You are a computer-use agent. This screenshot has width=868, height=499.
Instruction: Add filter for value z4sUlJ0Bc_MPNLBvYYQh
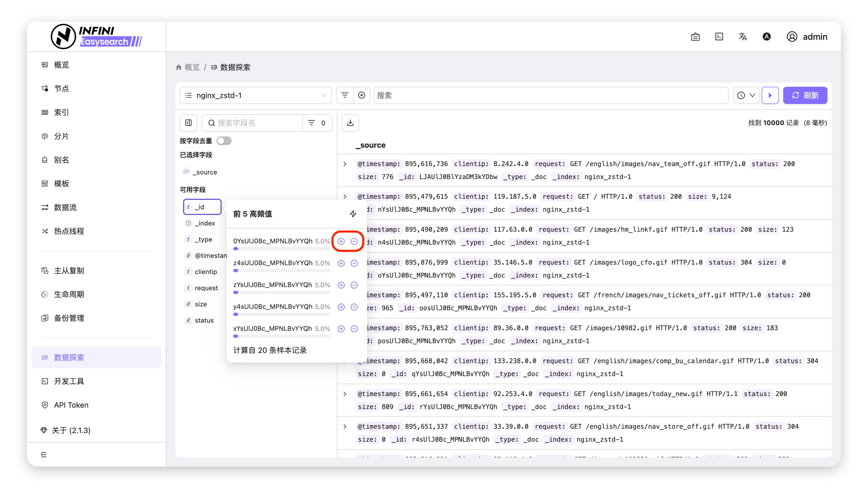[341, 263]
